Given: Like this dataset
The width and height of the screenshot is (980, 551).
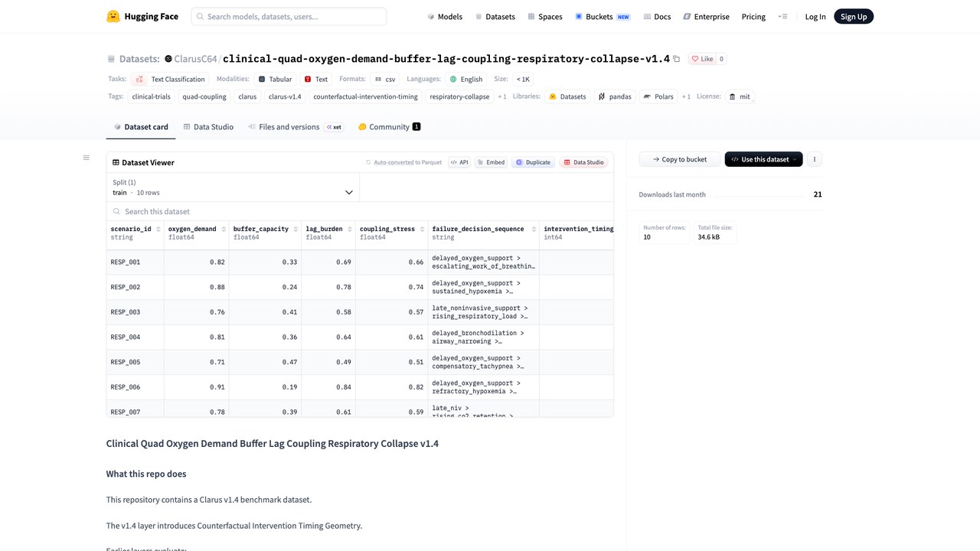Looking at the screenshot, I should tap(701, 59).
